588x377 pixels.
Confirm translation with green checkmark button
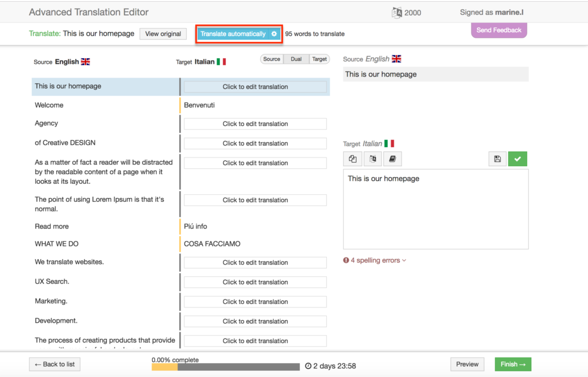click(x=517, y=159)
